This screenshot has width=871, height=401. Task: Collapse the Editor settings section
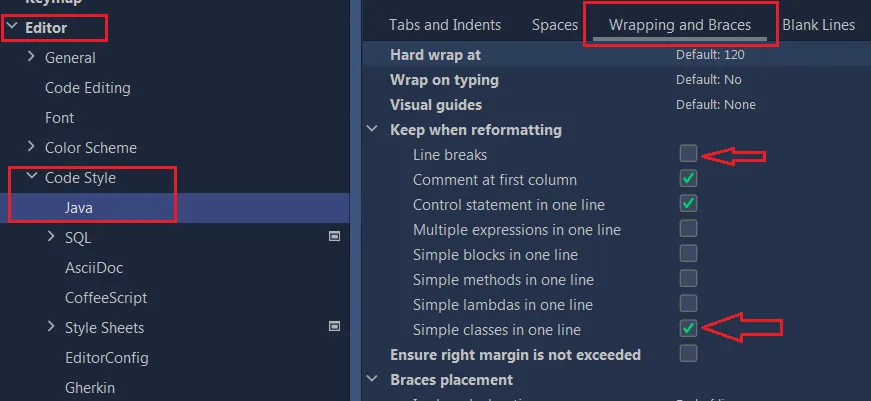pyautogui.click(x=12, y=28)
